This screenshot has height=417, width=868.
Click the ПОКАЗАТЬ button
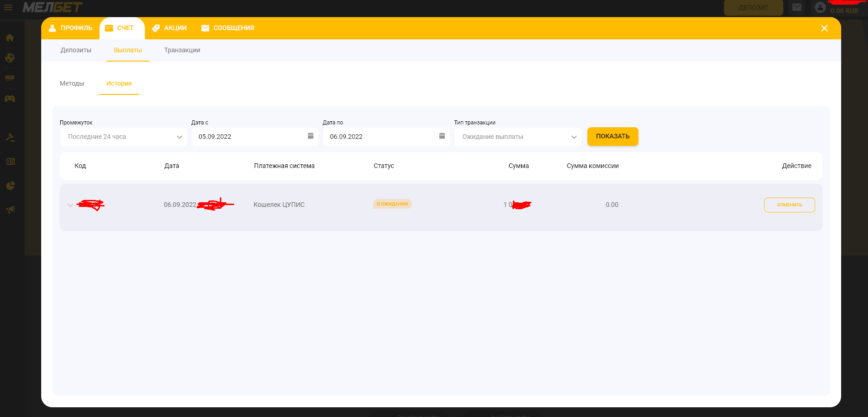(x=613, y=137)
